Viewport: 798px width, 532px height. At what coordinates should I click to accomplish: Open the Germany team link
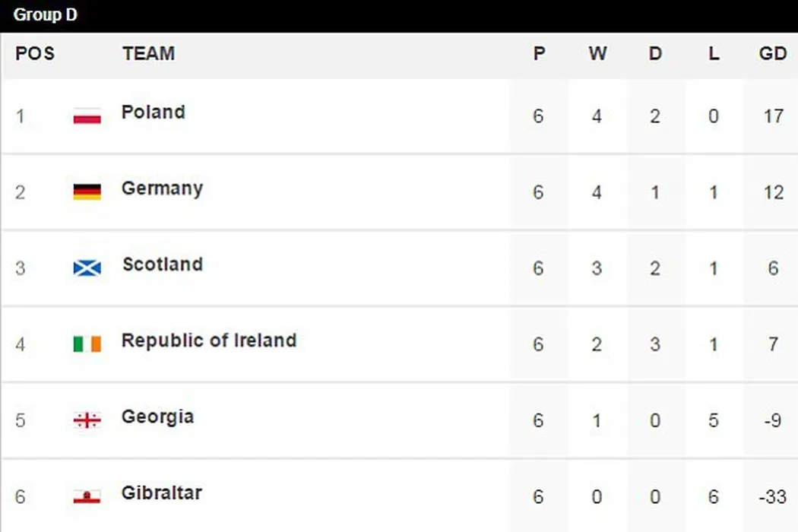pyautogui.click(x=162, y=188)
